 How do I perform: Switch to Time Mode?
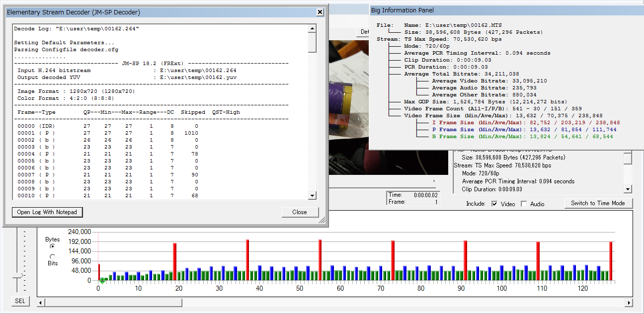[x=598, y=203]
